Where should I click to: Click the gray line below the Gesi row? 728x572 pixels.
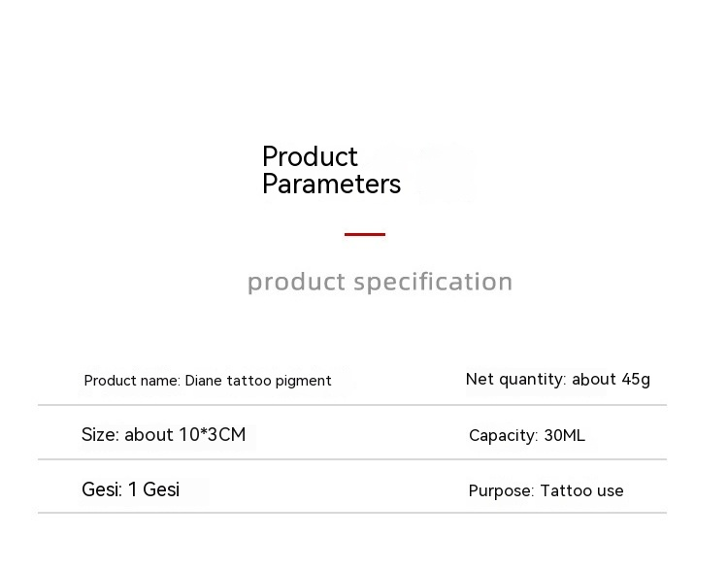(x=351, y=513)
